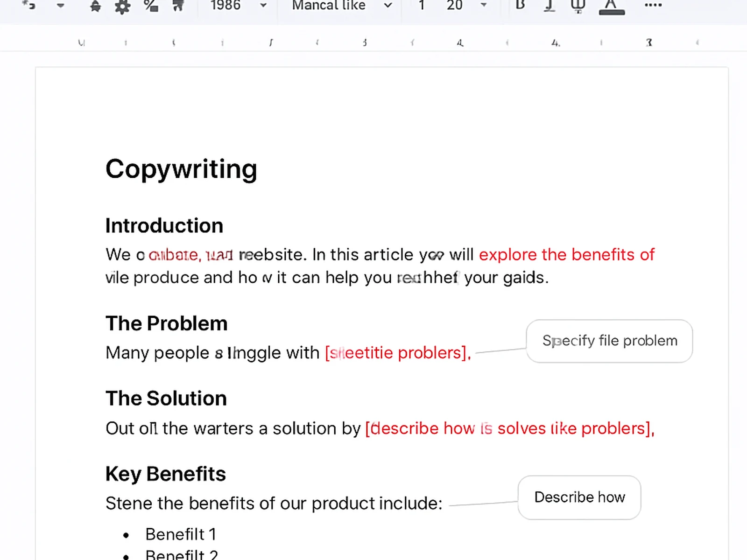The height and width of the screenshot is (560, 747).
Task: Click the Key Benefits heading
Action: [x=166, y=474]
